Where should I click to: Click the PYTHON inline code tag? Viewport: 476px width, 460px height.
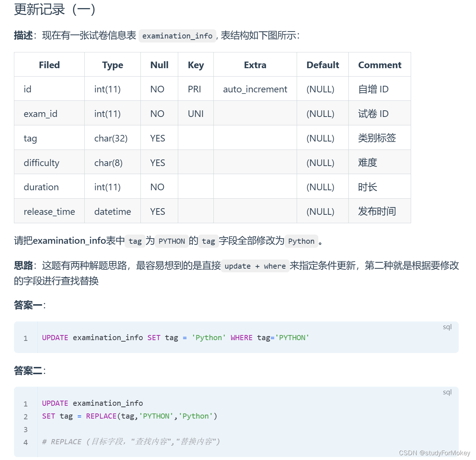click(x=171, y=241)
